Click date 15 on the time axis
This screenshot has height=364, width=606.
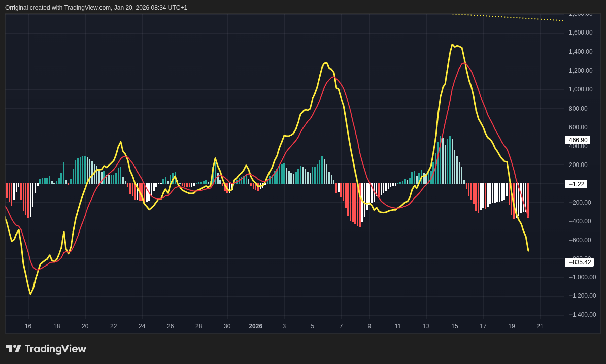[455, 326]
